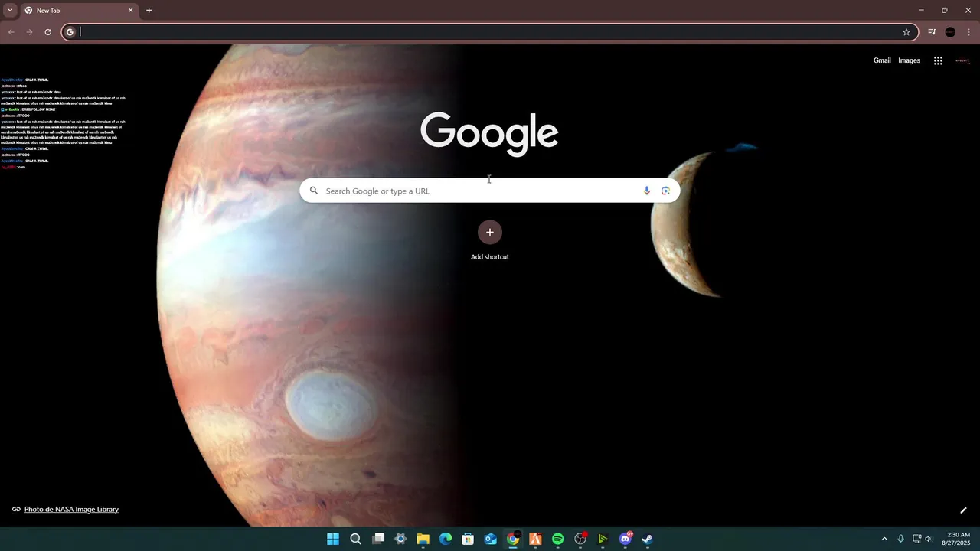The image size is (980, 551).
Task: Open the media controls icon in toolbar
Action: 932,32
